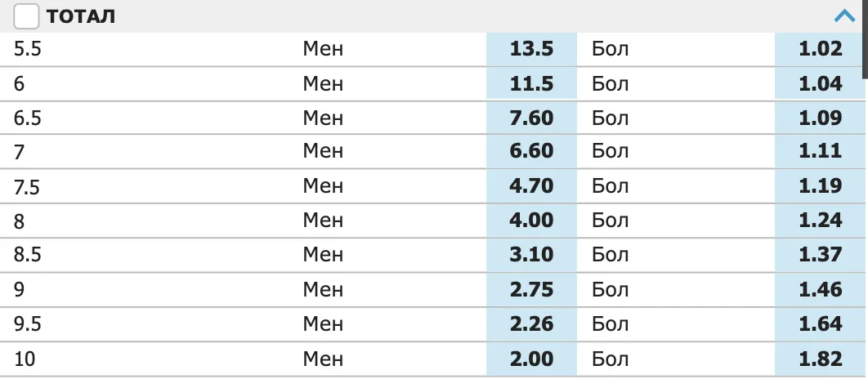This screenshot has width=868, height=379.
Task: Pick the 4.00 odds for under 8
Action: 531,221
